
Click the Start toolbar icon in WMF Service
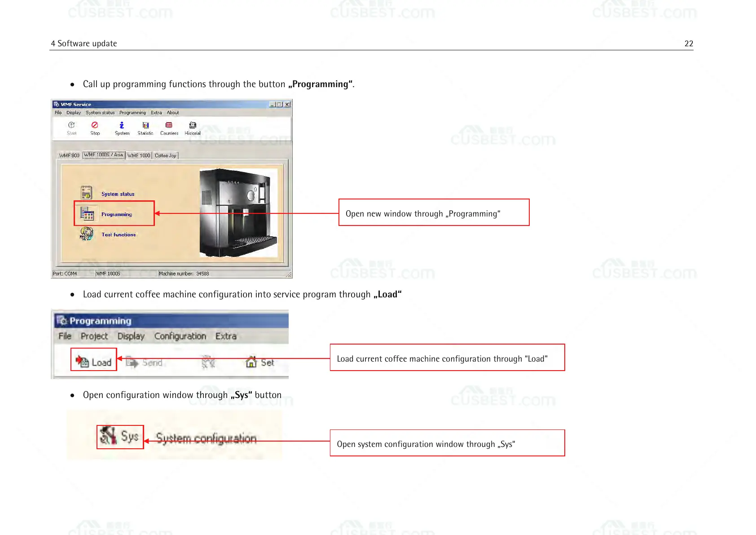point(71,128)
